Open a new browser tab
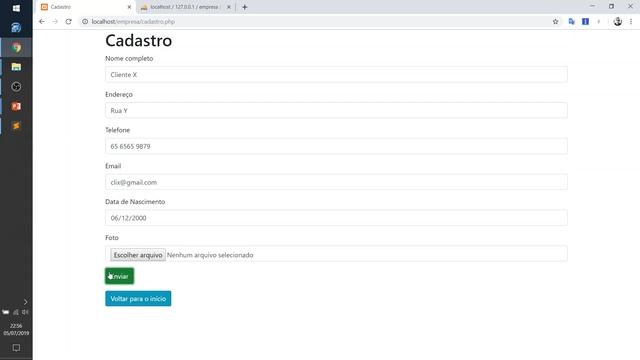 point(244,7)
